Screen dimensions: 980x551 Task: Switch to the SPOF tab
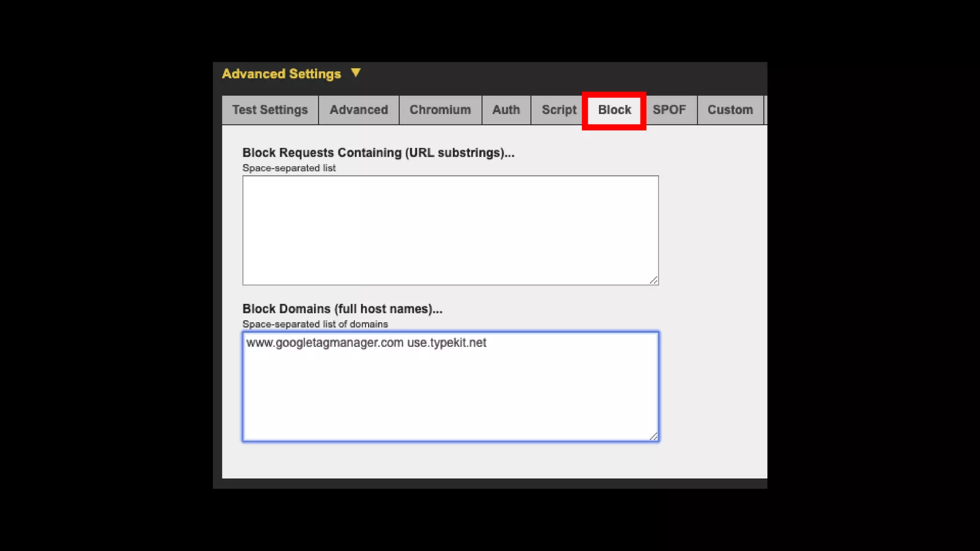(669, 110)
